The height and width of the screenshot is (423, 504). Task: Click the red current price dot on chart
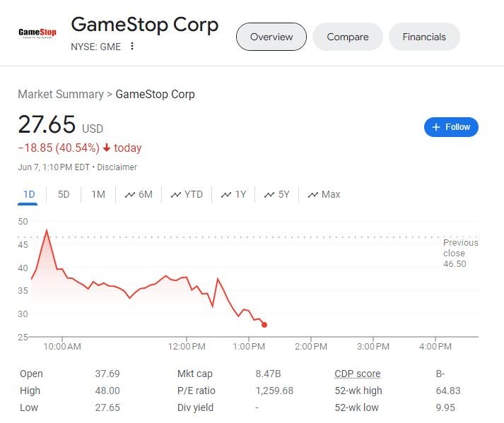click(264, 324)
